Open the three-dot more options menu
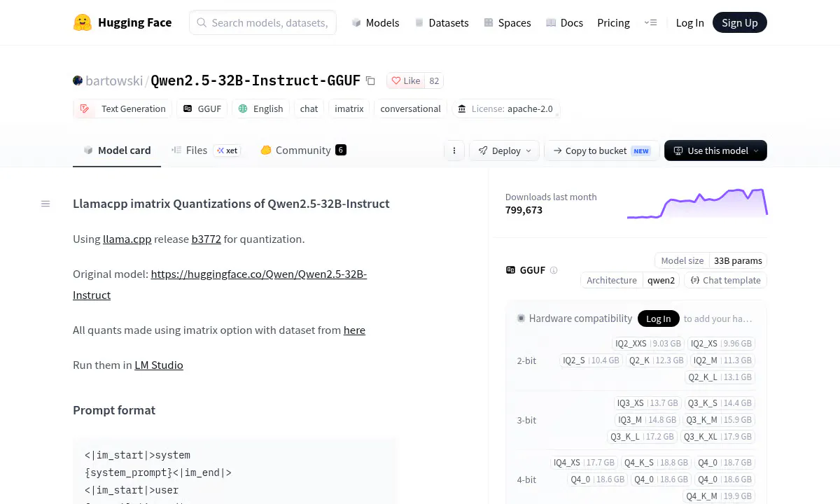The width and height of the screenshot is (840, 504). point(454,150)
